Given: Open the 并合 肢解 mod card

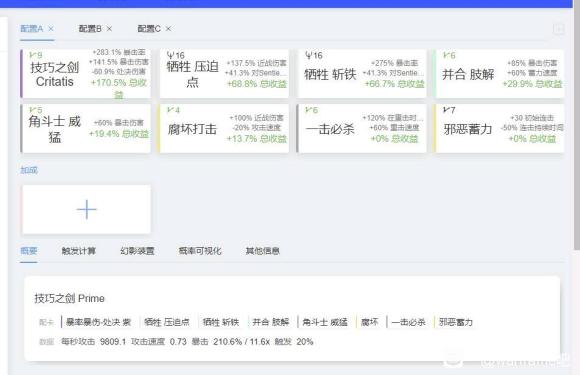Looking at the screenshot, I should tap(500, 74).
